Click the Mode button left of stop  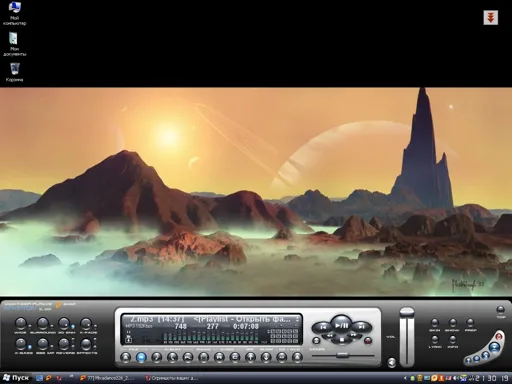(316, 341)
